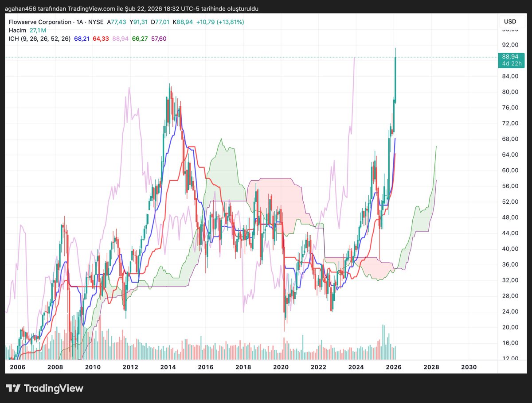Click the high price Y91,31 value
532x403 pixels.
click(139, 22)
